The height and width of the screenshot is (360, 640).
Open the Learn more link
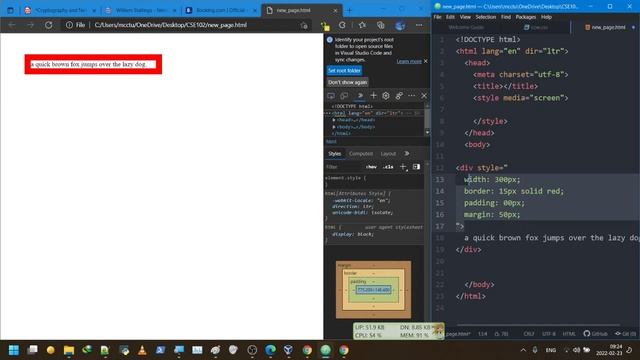pos(409,61)
